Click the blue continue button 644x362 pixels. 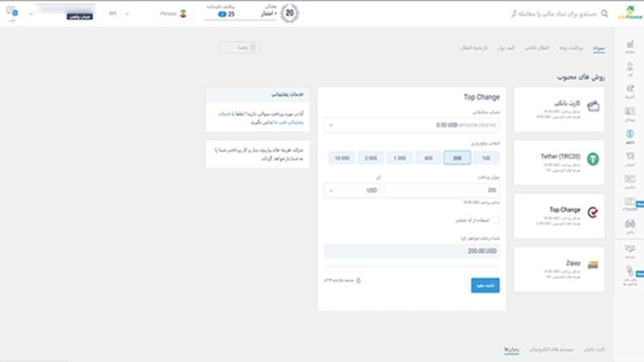point(485,285)
